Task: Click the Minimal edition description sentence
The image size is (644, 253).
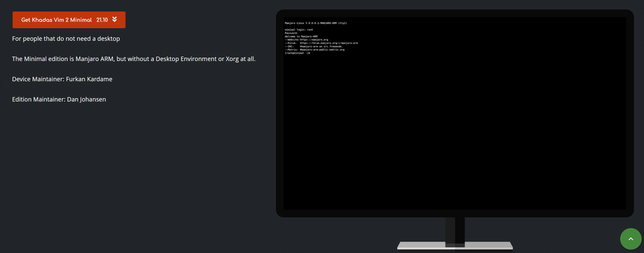Action: (x=134, y=59)
